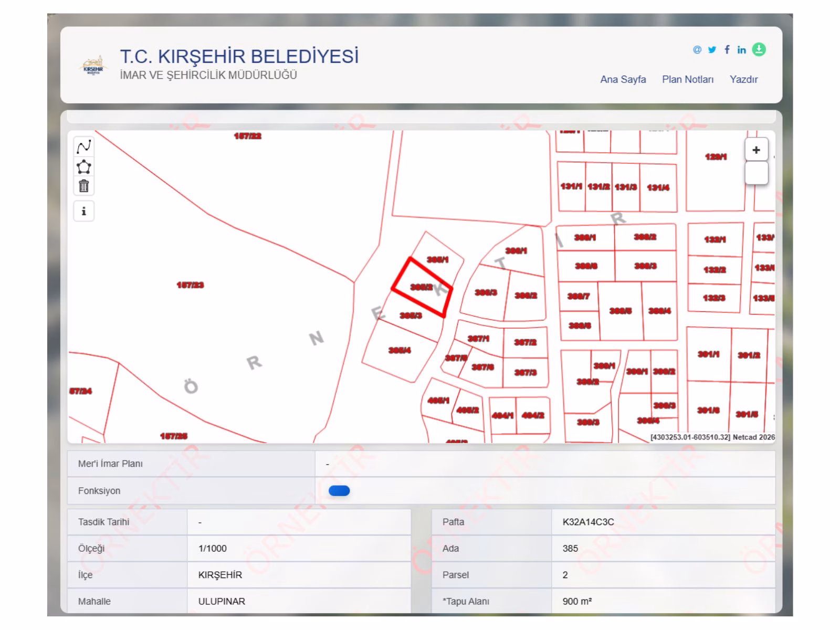Click the trash delete drawings icon

click(x=84, y=186)
